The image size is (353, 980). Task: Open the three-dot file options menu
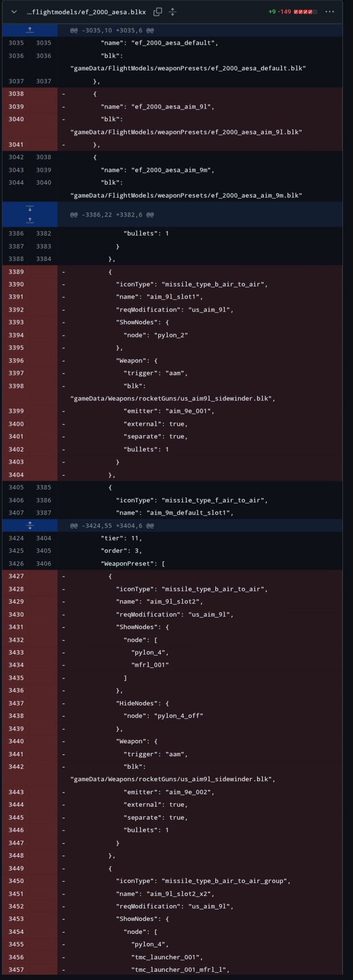click(329, 12)
